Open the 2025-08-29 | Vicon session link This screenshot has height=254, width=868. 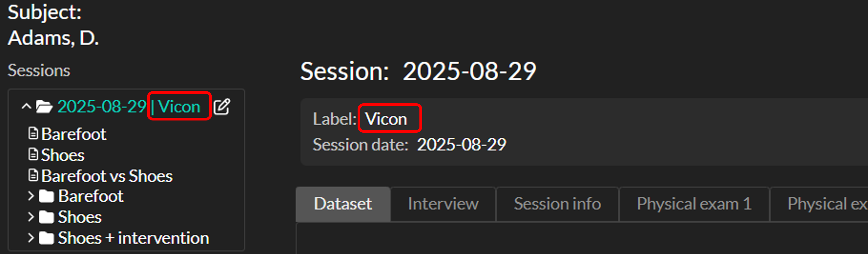click(129, 107)
